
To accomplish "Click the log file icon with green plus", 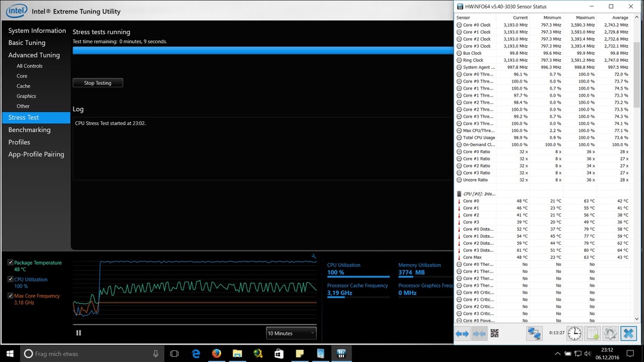I will (x=593, y=333).
